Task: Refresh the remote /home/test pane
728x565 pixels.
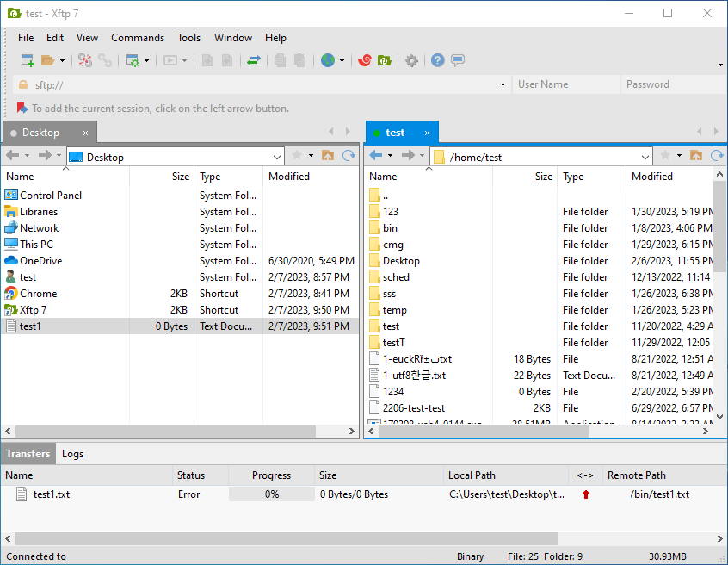Action: [717, 155]
